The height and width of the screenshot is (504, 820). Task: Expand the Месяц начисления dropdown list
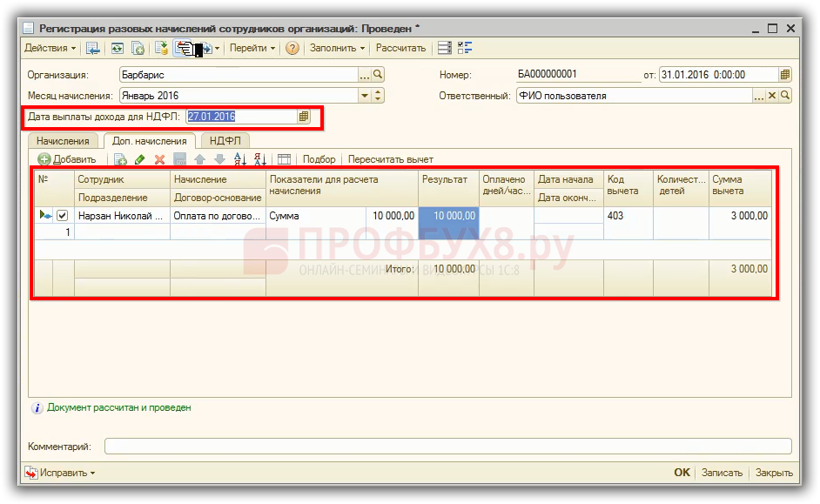click(x=366, y=96)
